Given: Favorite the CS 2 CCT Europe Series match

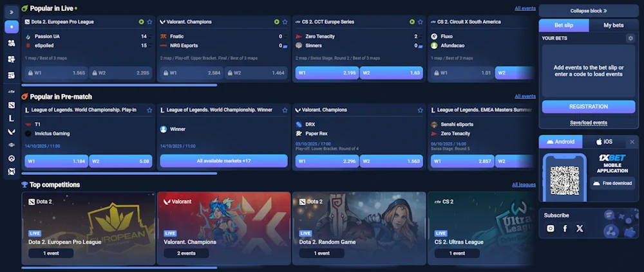Looking at the screenshot, I should [x=420, y=22].
